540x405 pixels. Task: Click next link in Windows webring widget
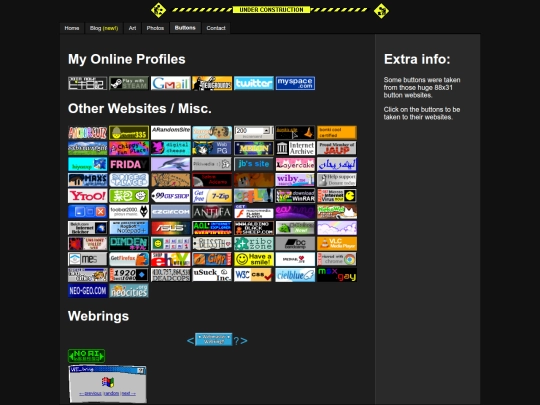tap(128, 394)
